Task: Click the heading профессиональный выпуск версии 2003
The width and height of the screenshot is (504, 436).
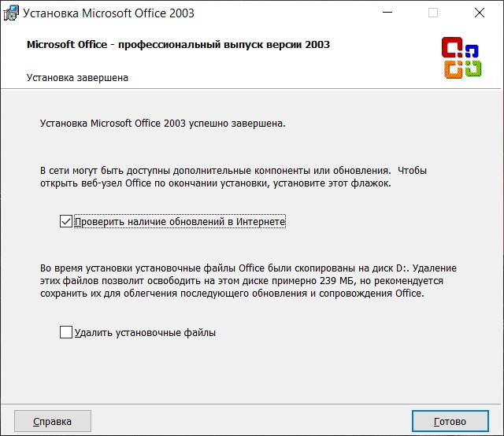Action: 224,44
